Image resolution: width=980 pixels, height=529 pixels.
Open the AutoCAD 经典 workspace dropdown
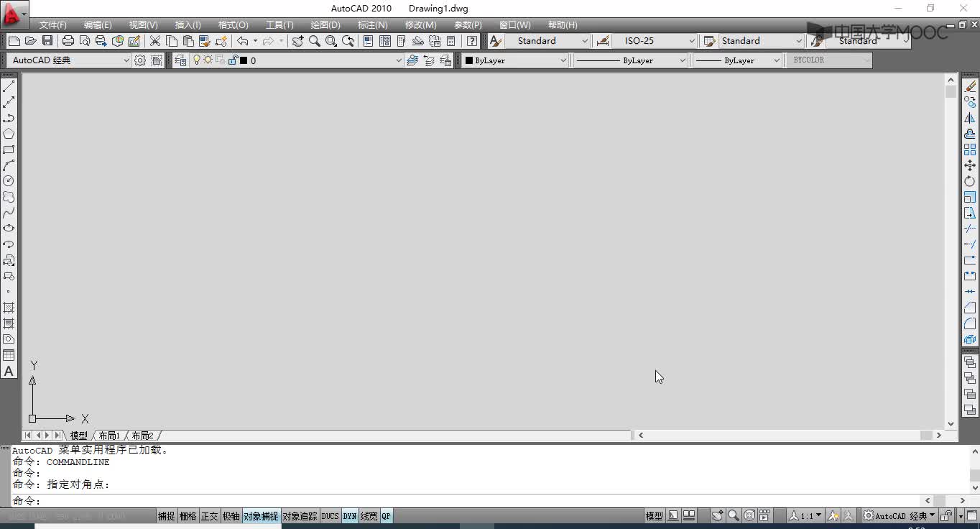click(x=69, y=60)
